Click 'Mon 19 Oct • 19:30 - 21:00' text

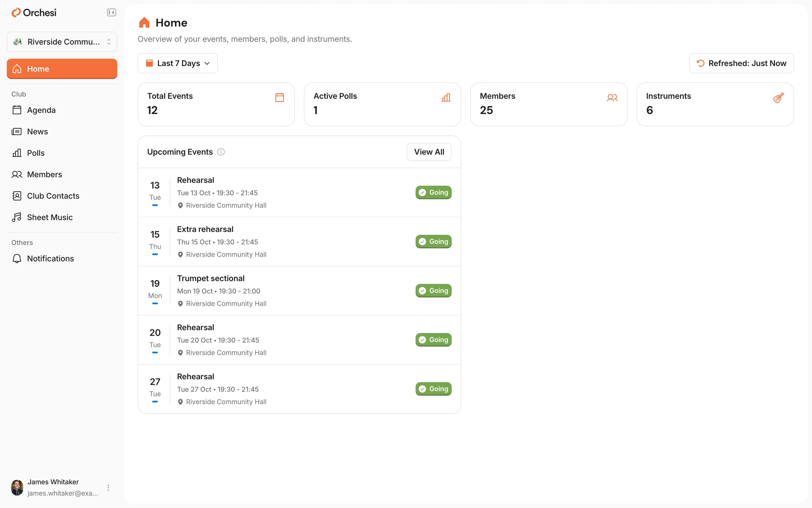tap(219, 291)
